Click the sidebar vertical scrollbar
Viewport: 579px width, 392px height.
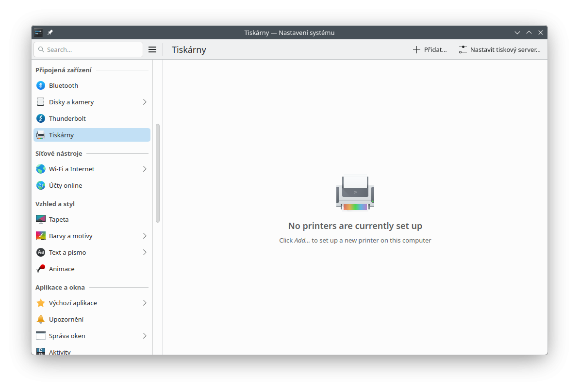158,173
